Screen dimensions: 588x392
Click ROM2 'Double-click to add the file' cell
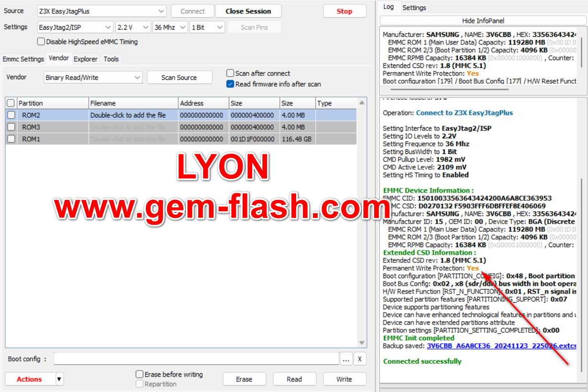[134, 115]
